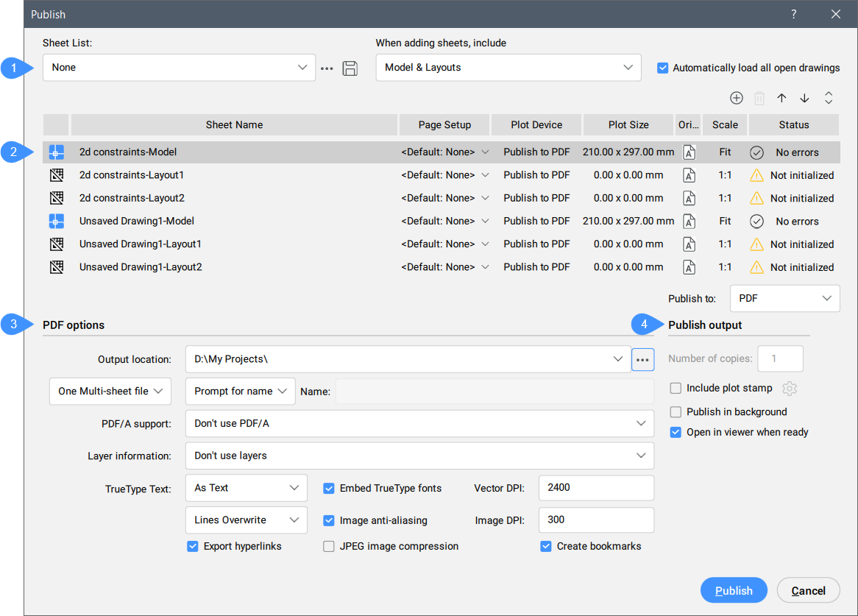Enable the Include plot stamp checkbox
858x616 pixels.
coord(676,388)
